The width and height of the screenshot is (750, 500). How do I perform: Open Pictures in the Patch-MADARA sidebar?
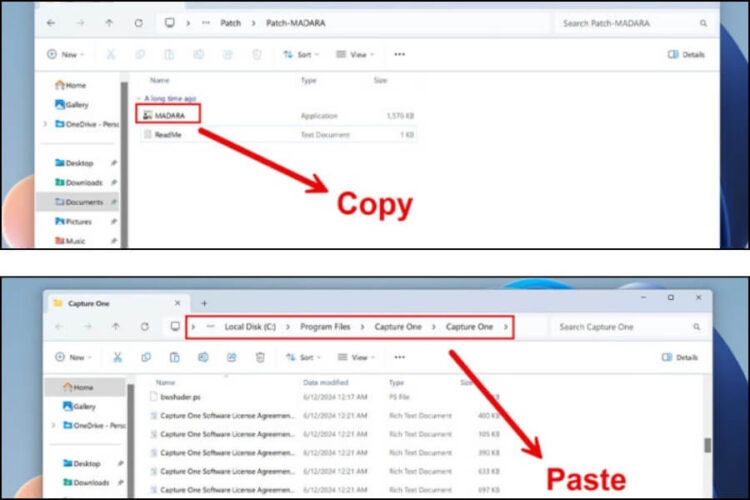click(73, 222)
